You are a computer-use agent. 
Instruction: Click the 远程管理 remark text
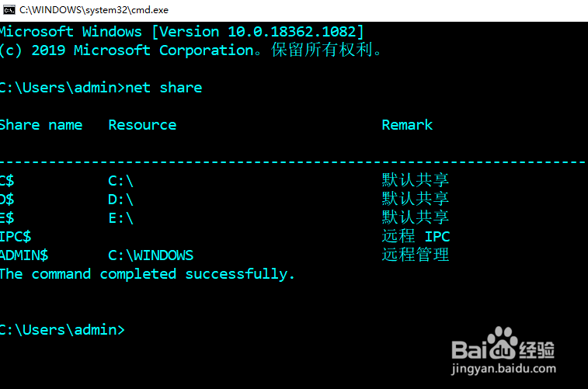click(x=415, y=255)
